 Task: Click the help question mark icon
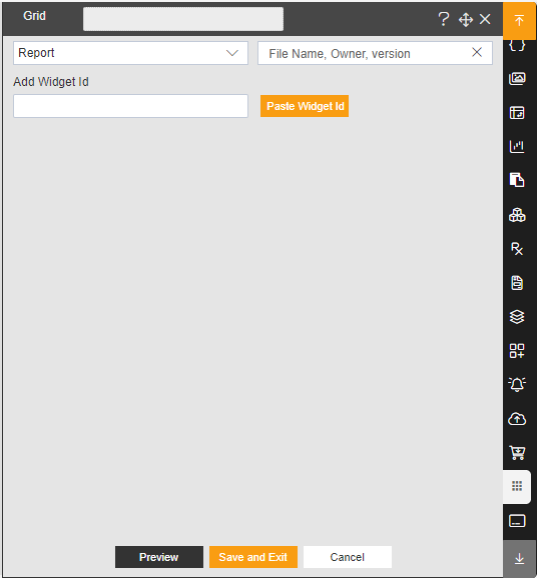444,19
